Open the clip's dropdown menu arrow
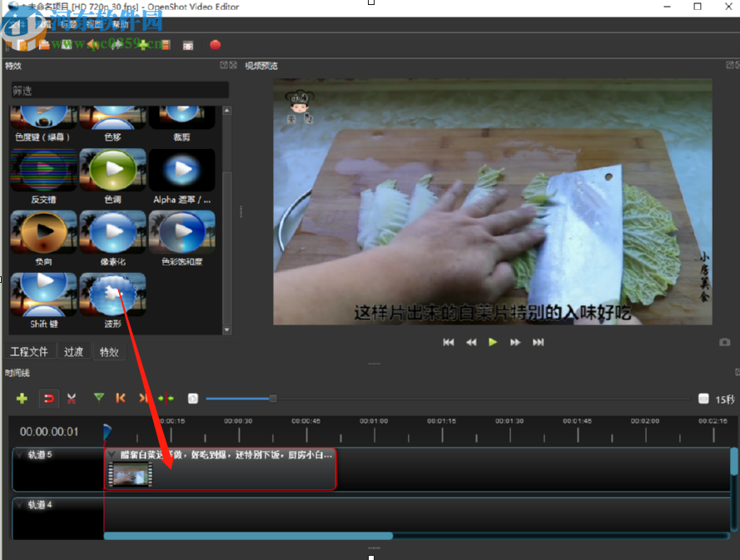 tap(112, 455)
